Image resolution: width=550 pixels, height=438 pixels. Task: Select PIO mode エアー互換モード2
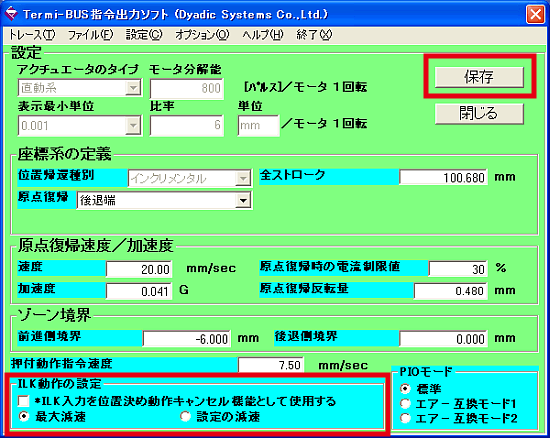[x=405, y=418]
